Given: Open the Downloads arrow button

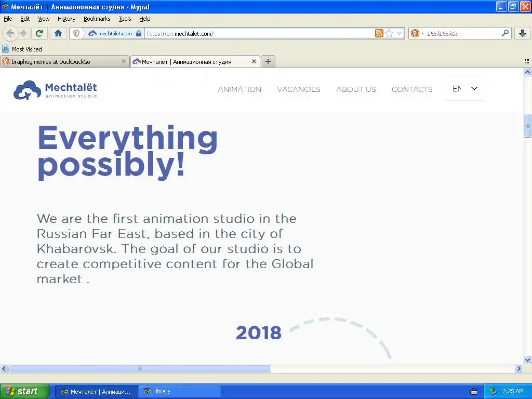Looking at the screenshot, I should coord(523,33).
